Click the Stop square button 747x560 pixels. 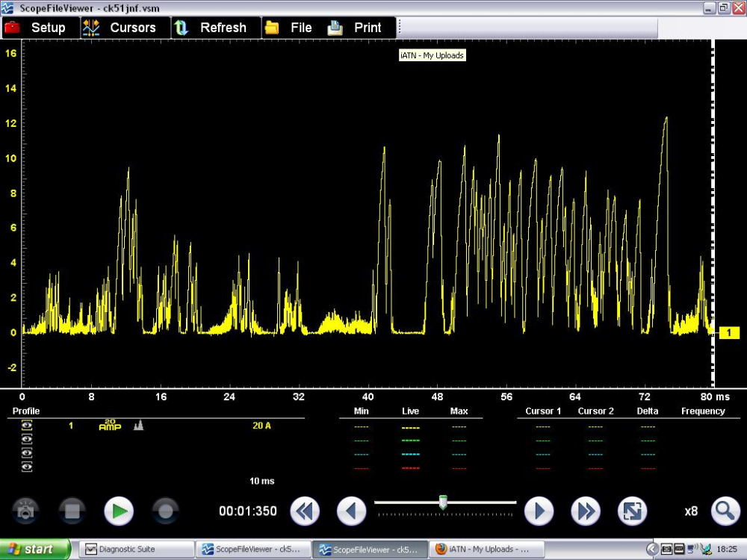click(x=72, y=511)
